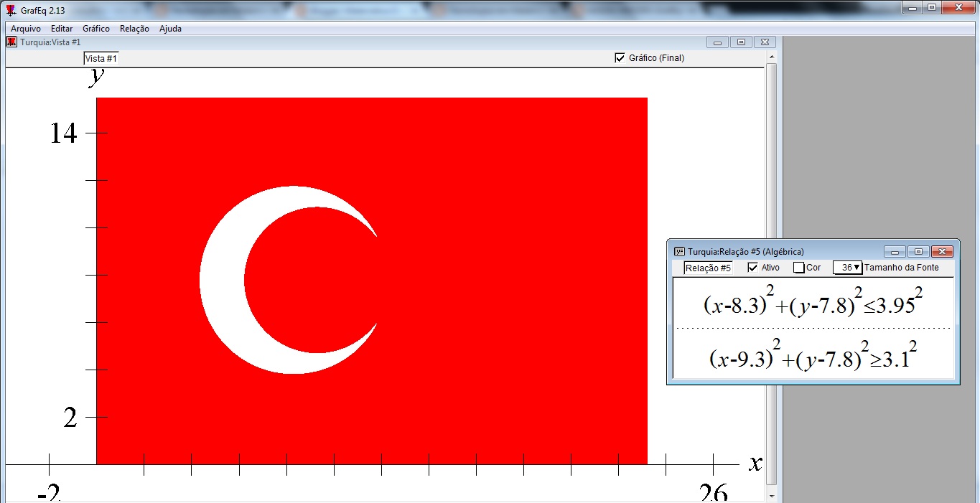Click the Tamanho da Fonte label

pos(902,268)
